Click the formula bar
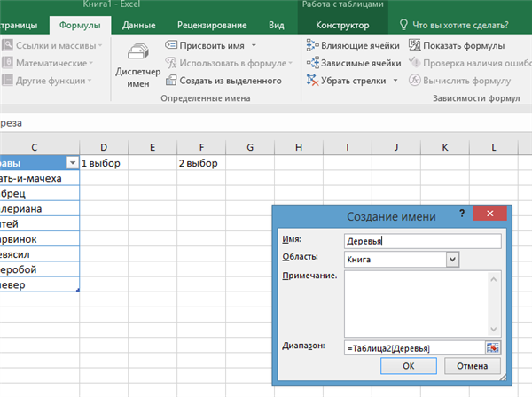 [x=266, y=122]
